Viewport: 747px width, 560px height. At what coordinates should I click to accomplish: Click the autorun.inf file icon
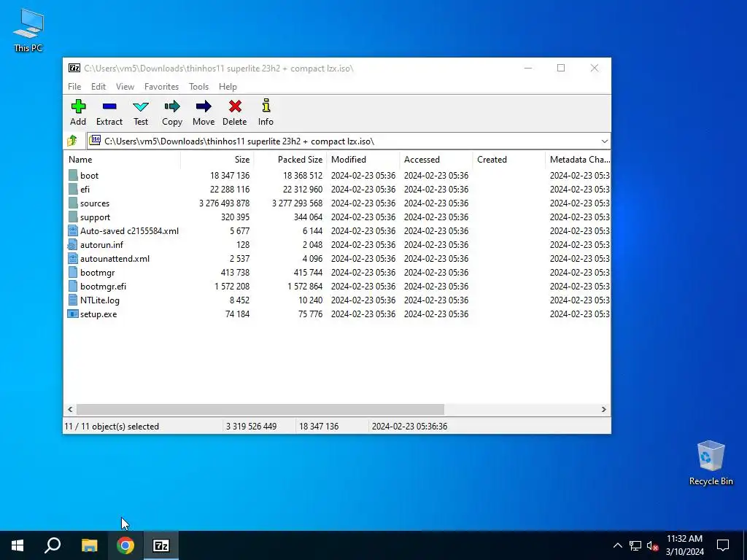click(x=73, y=244)
